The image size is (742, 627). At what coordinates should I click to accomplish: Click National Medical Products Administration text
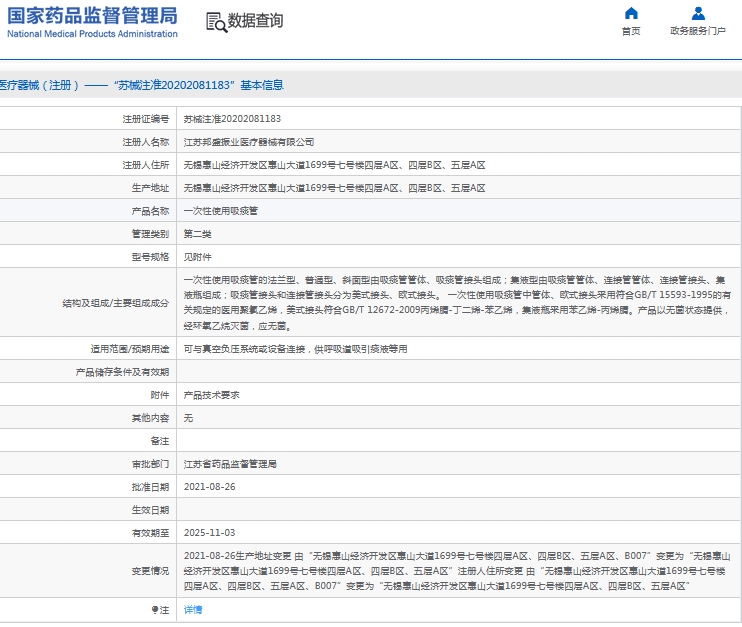tap(92, 34)
